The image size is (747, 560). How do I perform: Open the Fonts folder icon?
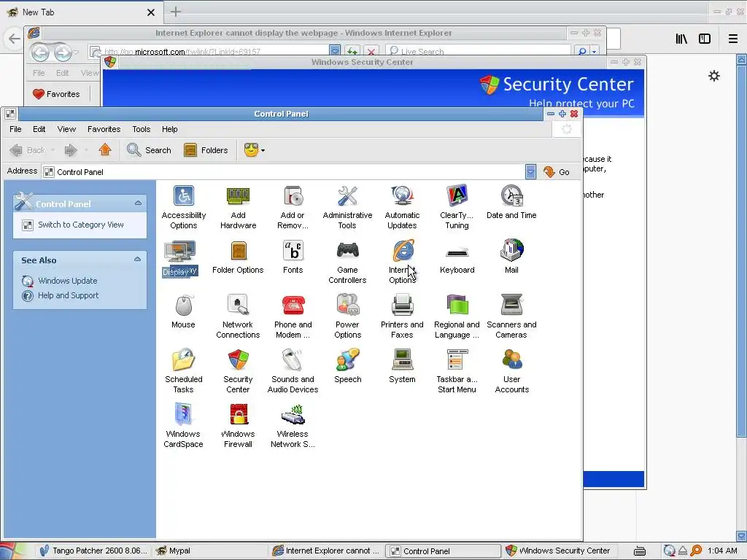293,257
